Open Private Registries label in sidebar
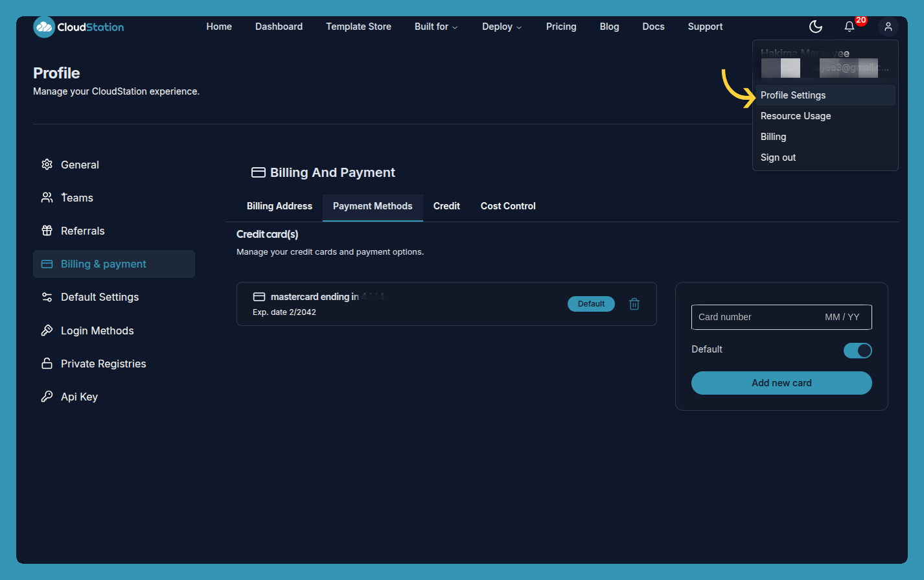 (104, 364)
